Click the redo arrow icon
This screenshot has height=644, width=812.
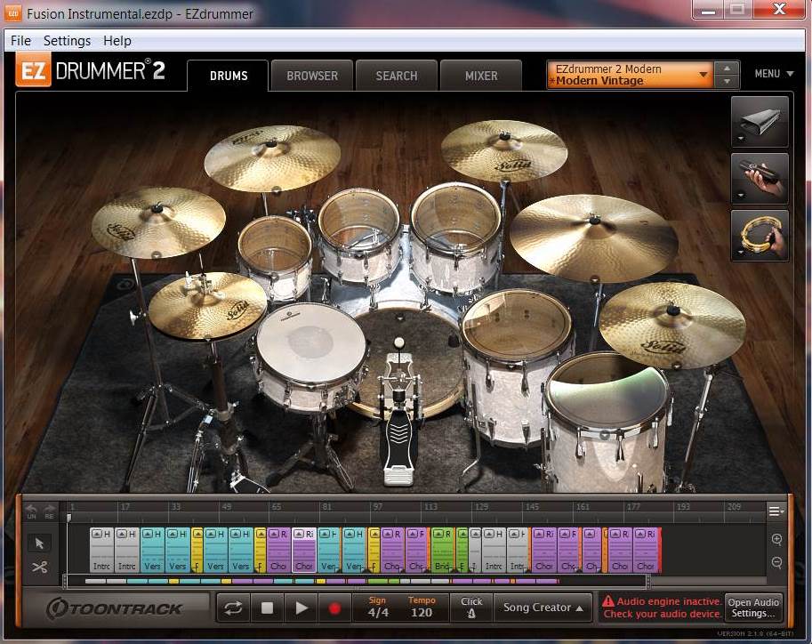(49, 511)
